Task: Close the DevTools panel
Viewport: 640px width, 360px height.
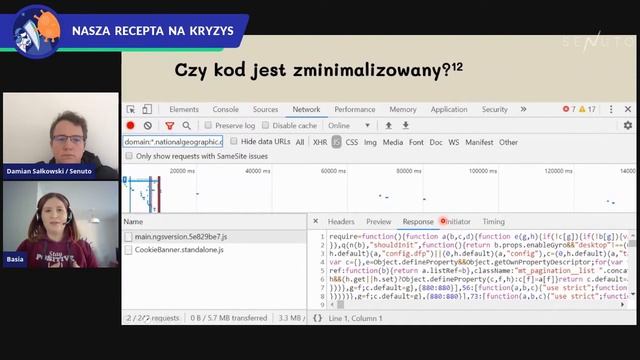Action: coord(628,109)
